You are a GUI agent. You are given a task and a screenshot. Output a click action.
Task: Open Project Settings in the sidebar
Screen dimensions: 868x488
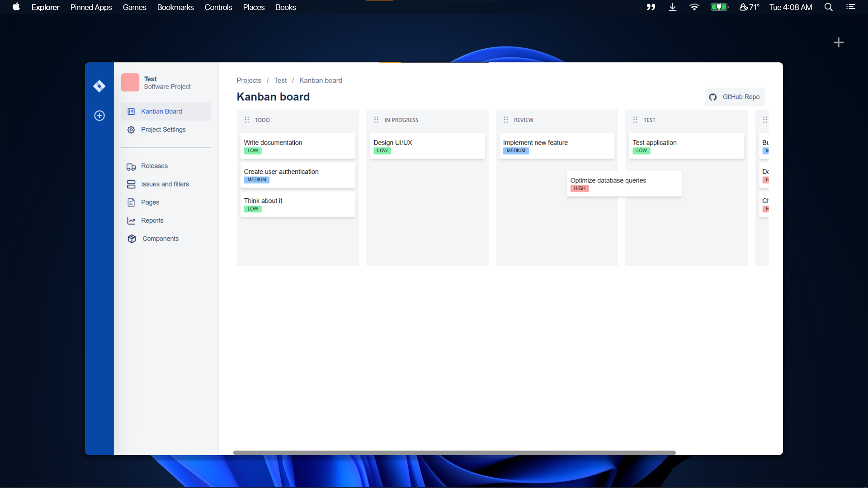pos(163,130)
